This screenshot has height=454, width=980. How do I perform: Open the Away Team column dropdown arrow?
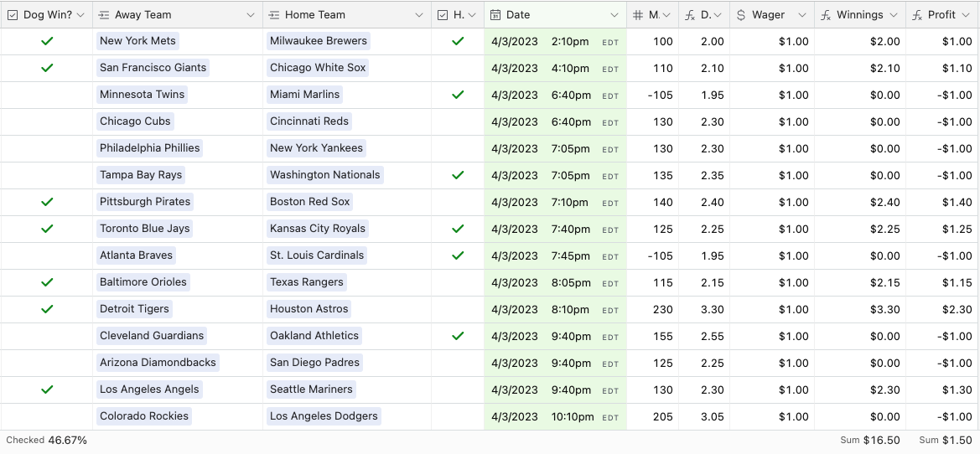[x=251, y=15]
